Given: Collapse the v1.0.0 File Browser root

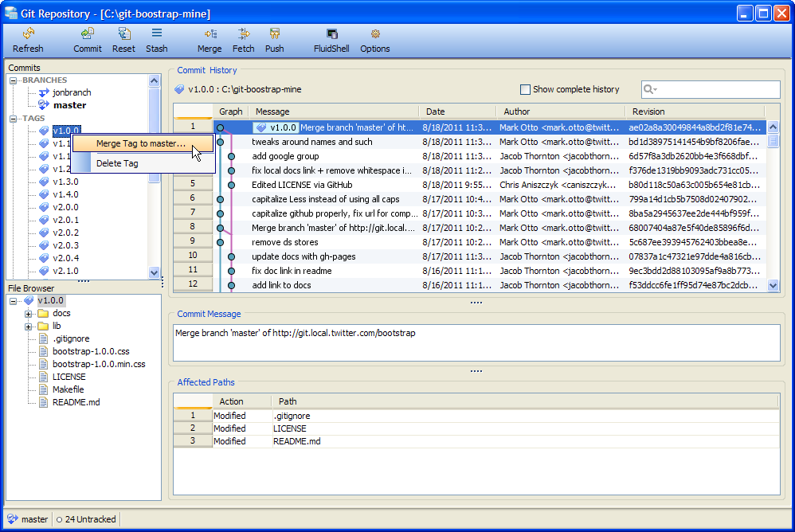Looking at the screenshot, I should pyautogui.click(x=14, y=301).
